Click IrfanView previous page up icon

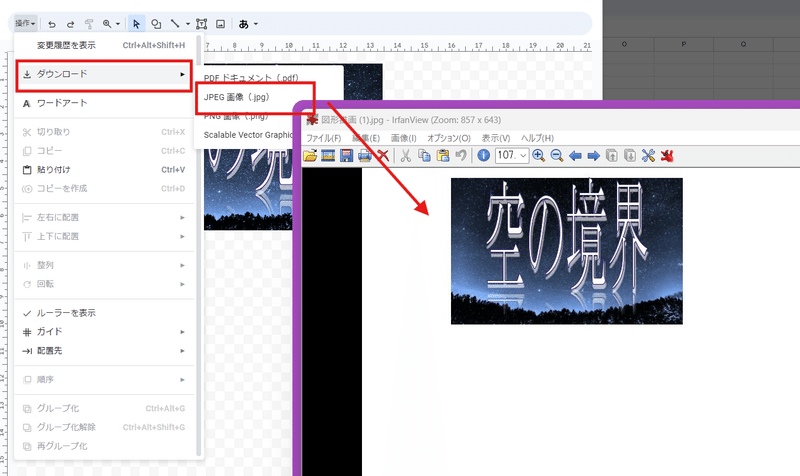612,156
